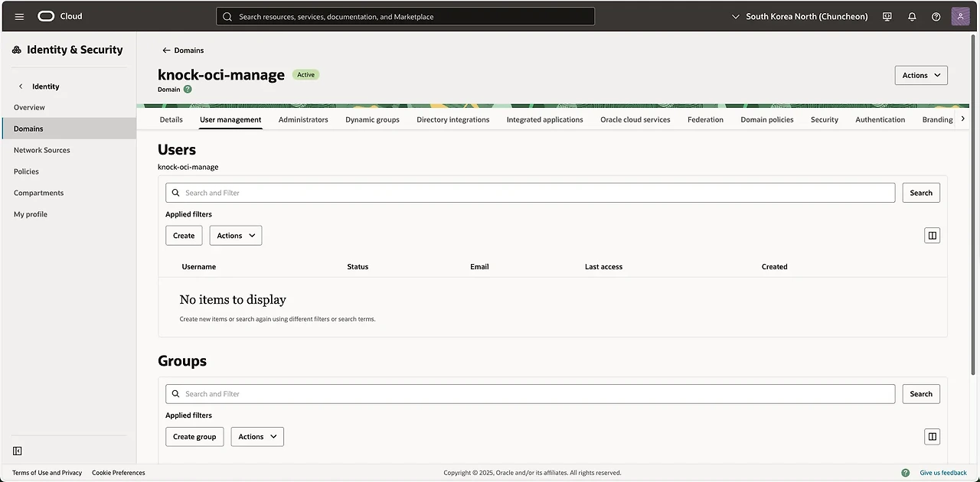The image size is (980, 482).
Task: Open the help question mark icon
Action: click(x=936, y=16)
